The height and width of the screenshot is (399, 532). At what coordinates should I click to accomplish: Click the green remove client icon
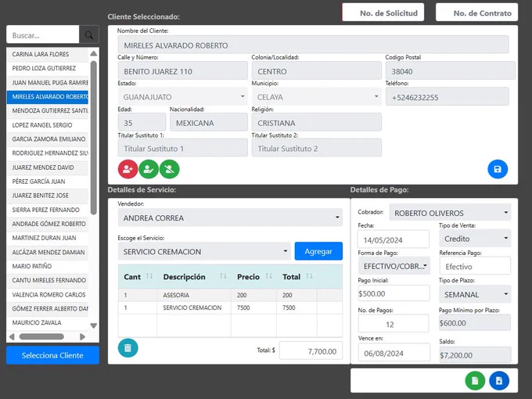coord(170,169)
